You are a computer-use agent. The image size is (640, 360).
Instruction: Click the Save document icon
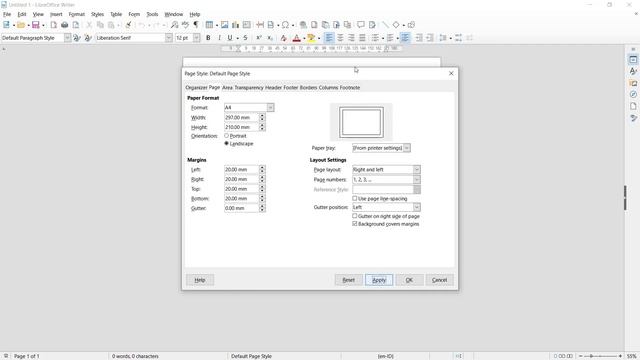tap(36, 25)
